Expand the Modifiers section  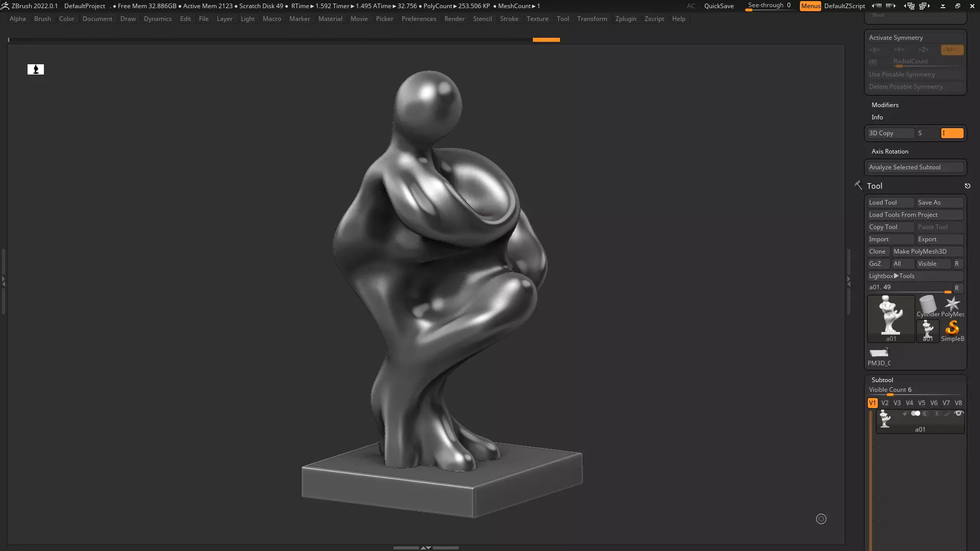[x=885, y=105]
